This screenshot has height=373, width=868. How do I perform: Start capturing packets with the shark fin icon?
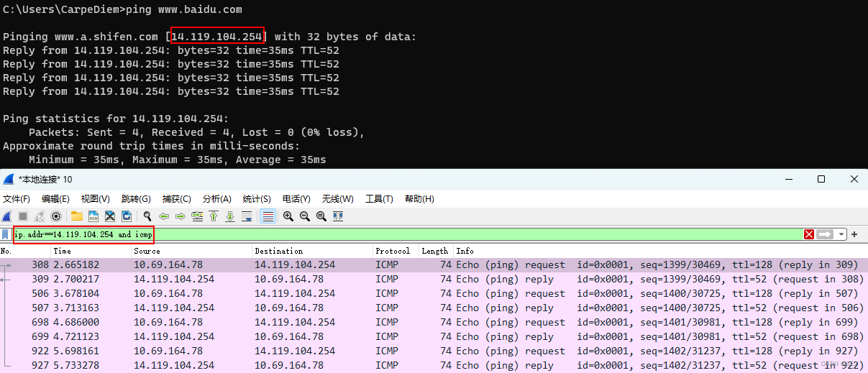pyautogui.click(x=6, y=216)
